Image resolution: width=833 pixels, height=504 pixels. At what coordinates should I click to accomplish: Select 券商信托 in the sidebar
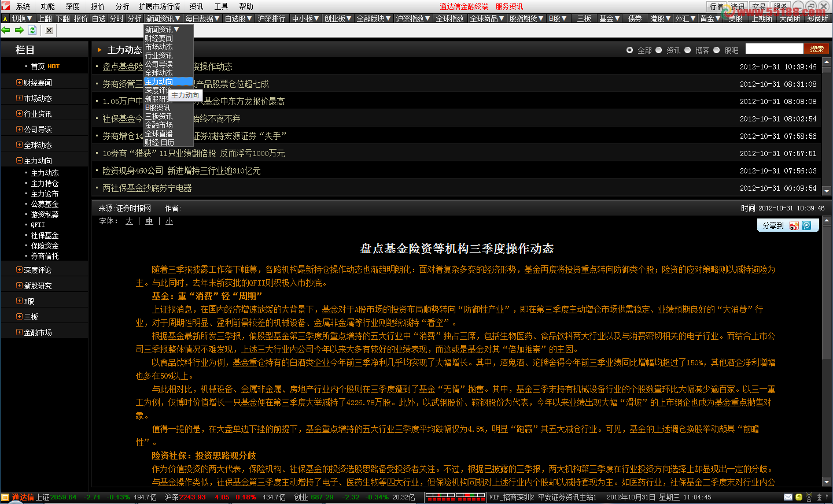45,256
